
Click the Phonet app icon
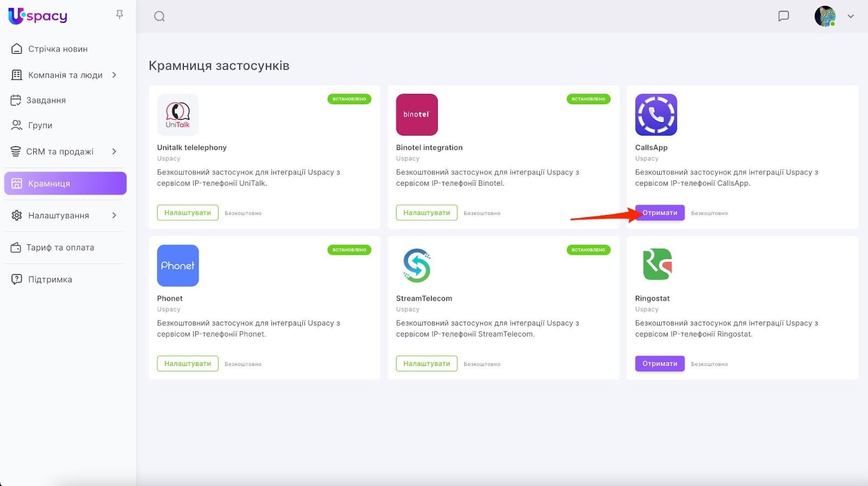tap(178, 266)
